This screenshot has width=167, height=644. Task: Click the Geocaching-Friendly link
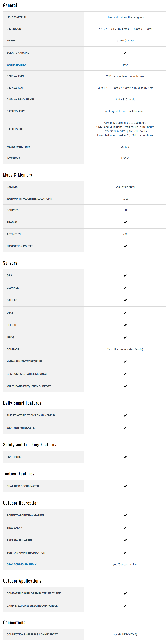(22, 564)
